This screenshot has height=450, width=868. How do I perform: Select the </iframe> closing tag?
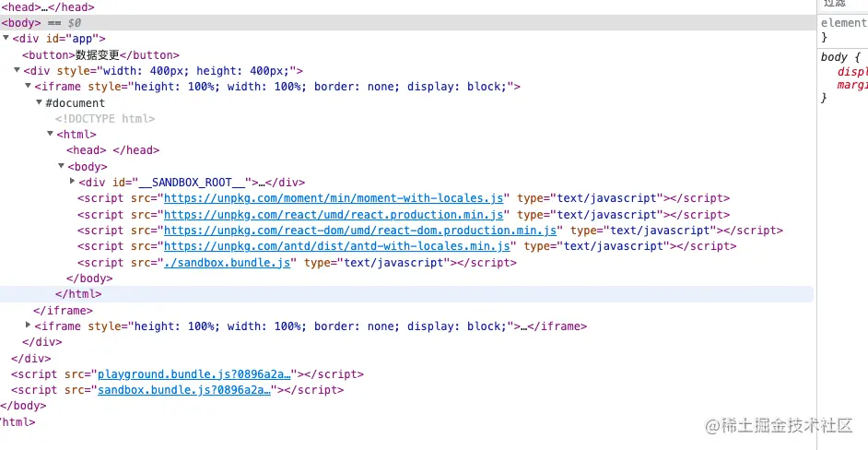tap(63, 311)
